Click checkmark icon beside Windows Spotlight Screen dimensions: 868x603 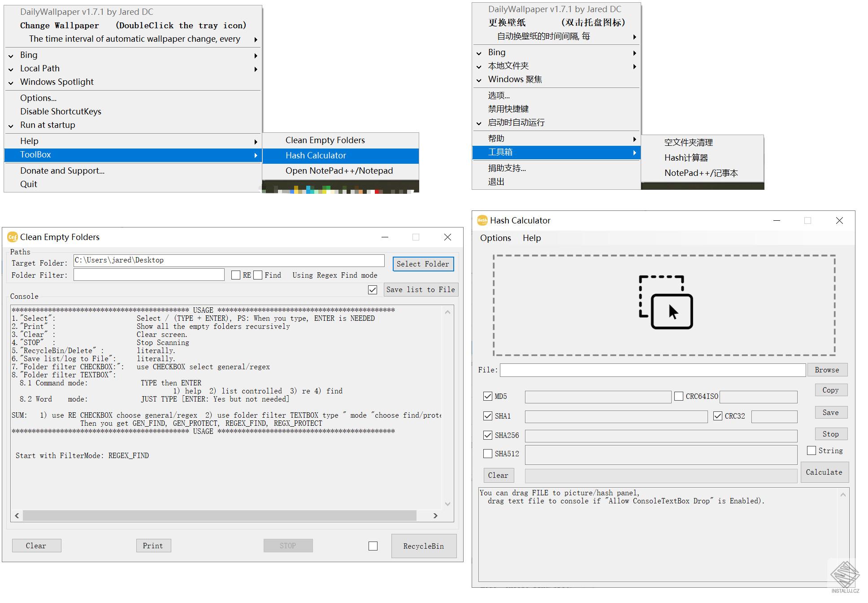click(11, 83)
